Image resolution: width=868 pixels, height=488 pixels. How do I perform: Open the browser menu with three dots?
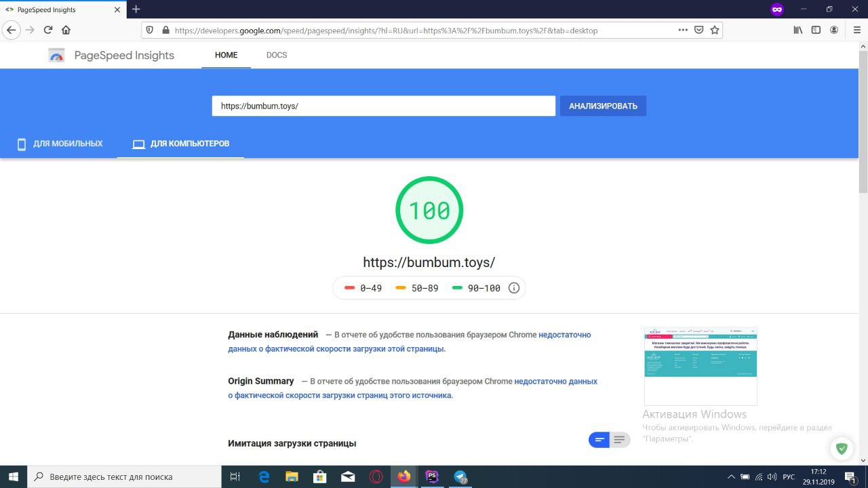pos(683,30)
